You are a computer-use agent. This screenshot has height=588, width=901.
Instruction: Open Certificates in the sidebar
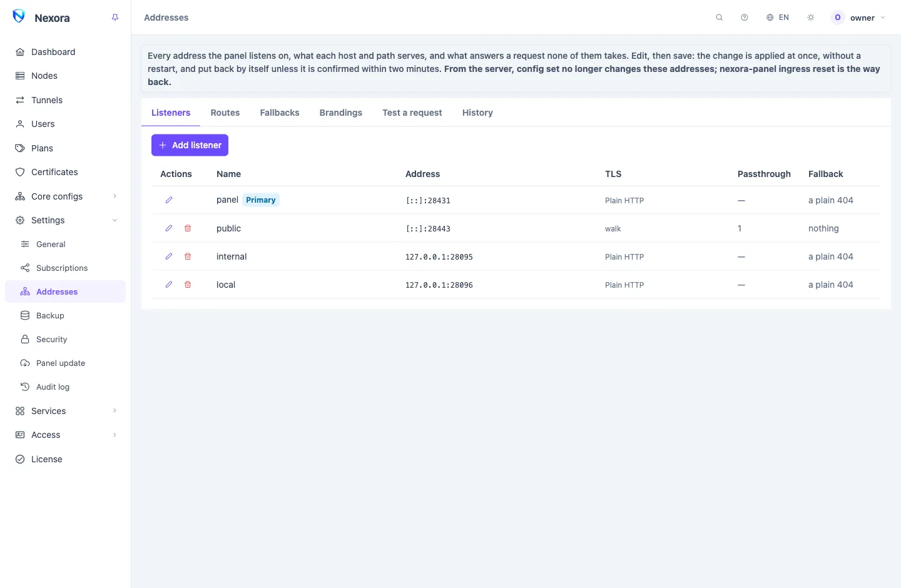(65, 172)
